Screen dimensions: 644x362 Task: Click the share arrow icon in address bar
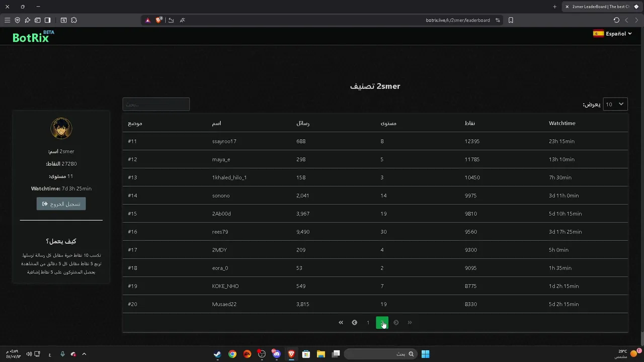(171, 20)
